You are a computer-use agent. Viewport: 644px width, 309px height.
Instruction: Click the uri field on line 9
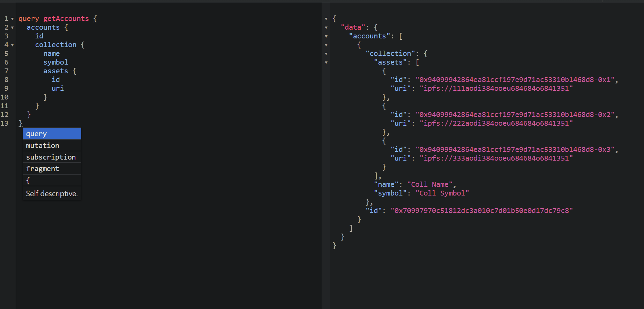coord(58,88)
